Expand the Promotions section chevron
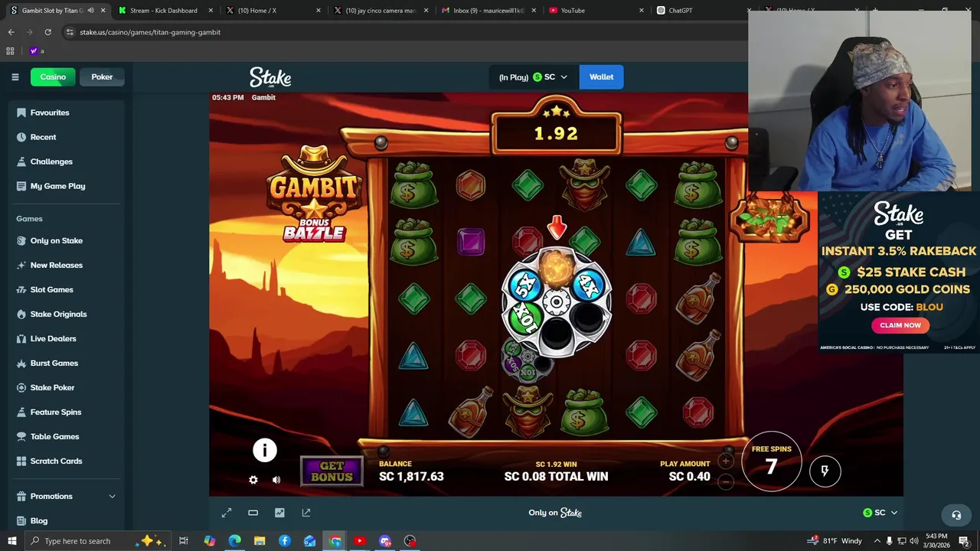The image size is (980, 551). pyautogui.click(x=112, y=496)
